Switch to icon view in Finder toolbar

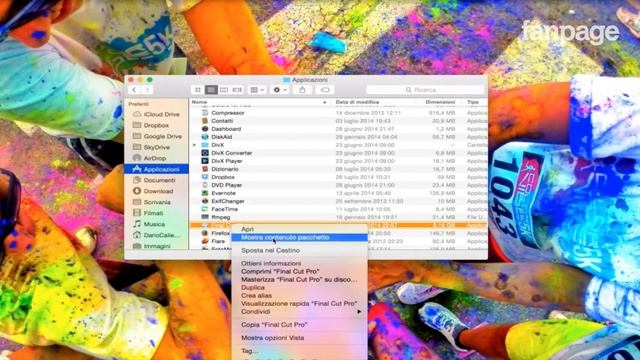coord(198,90)
